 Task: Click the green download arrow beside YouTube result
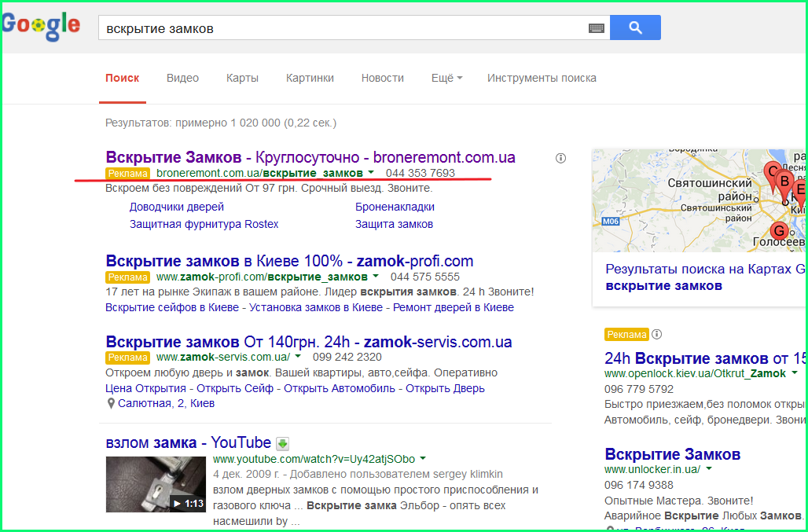pos(282,443)
